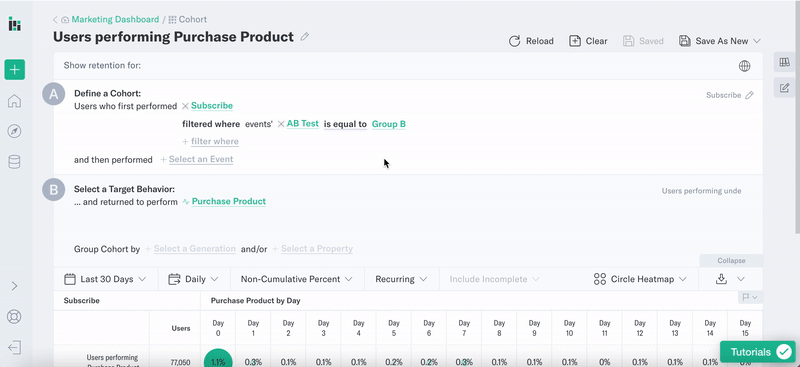Go to Marketing Dashboard breadcrumb
800x367 pixels.
(x=115, y=19)
